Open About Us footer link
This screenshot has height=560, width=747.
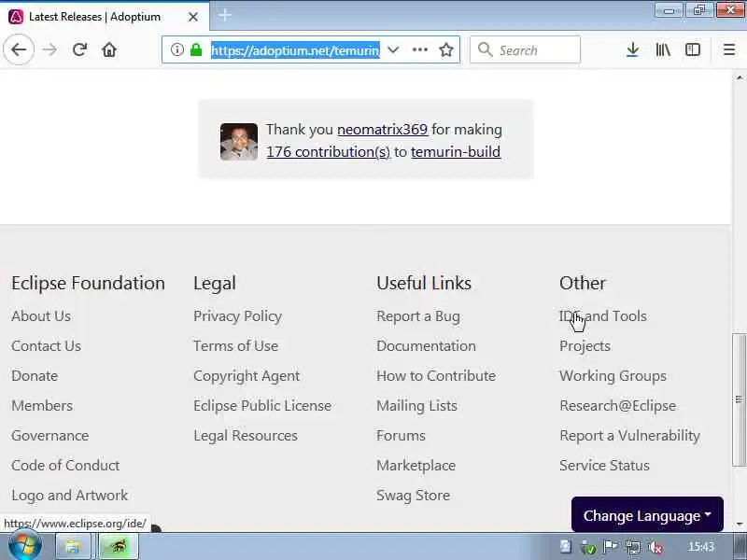tap(41, 316)
